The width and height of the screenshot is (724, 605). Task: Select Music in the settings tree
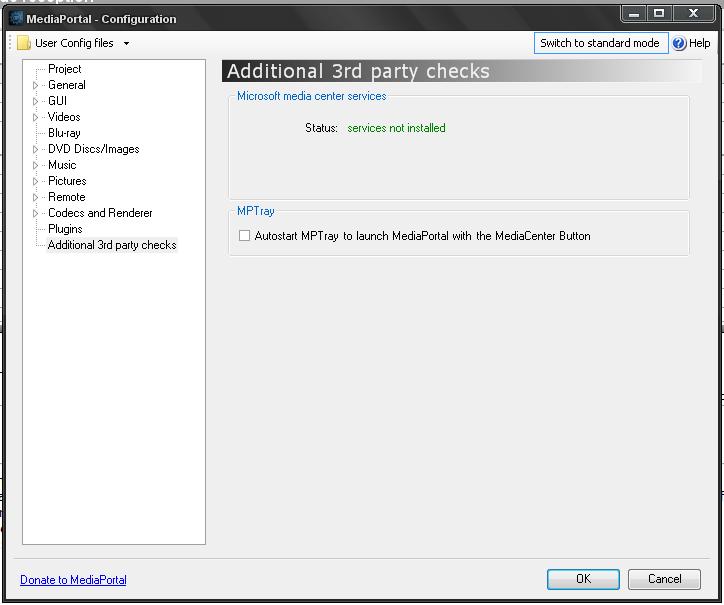[x=62, y=165]
